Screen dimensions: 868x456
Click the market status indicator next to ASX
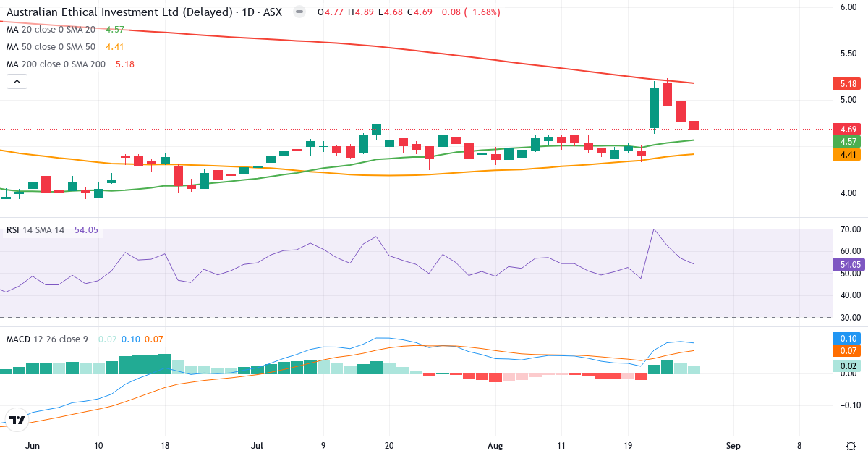tap(300, 12)
